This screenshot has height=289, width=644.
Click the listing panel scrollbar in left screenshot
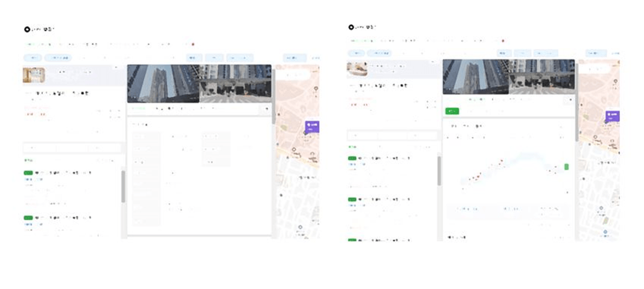click(x=123, y=186)
